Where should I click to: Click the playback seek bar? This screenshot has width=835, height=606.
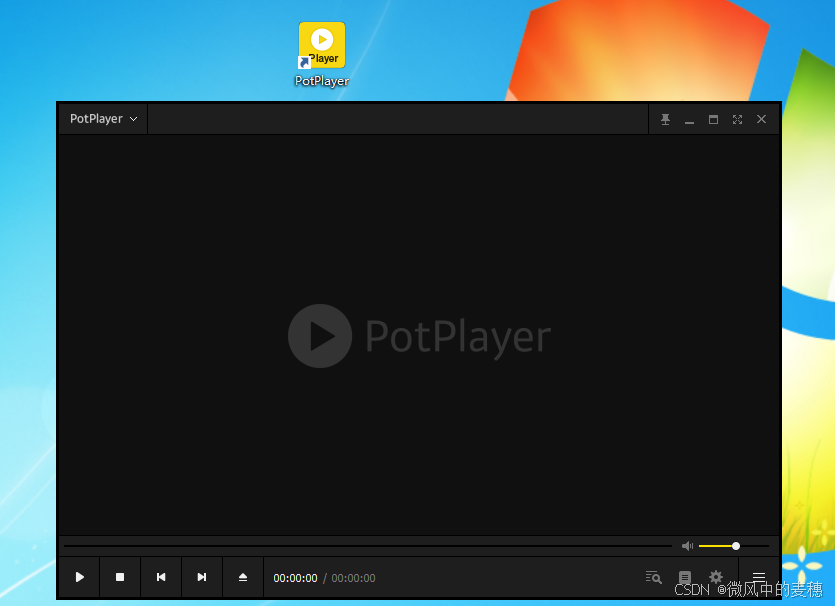click(367, 546)
